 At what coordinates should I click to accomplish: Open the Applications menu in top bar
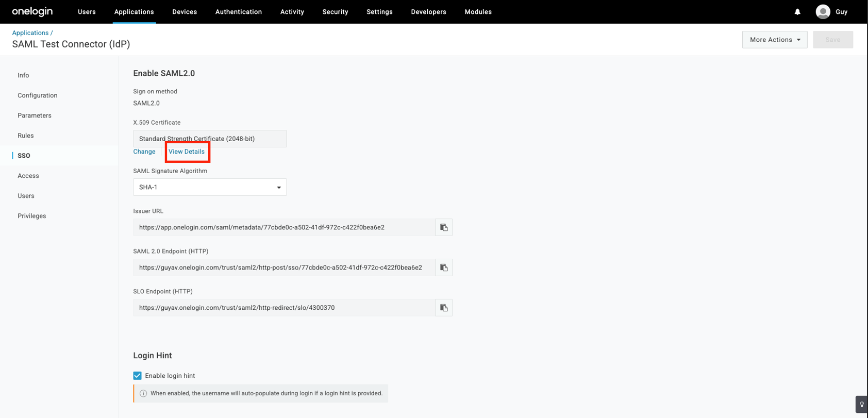(134, 12)
